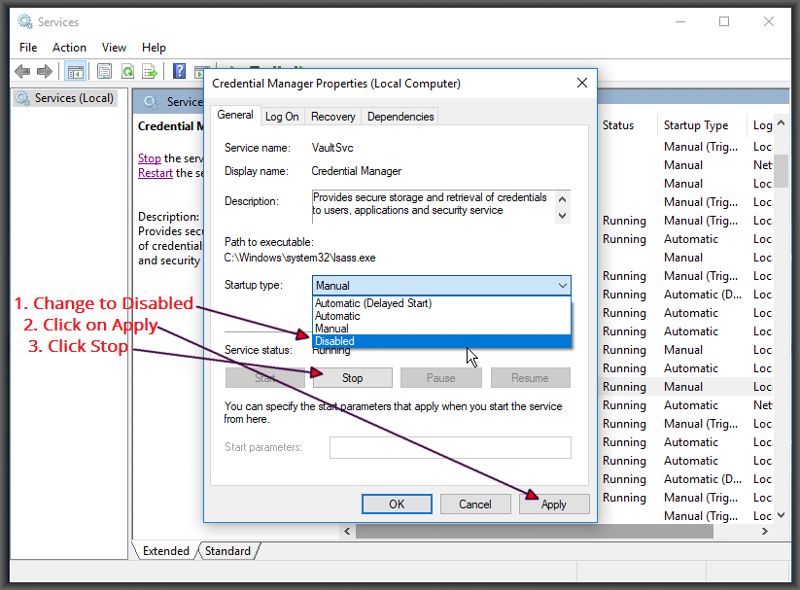Click the Export List toolbar icon

point(149,71)
